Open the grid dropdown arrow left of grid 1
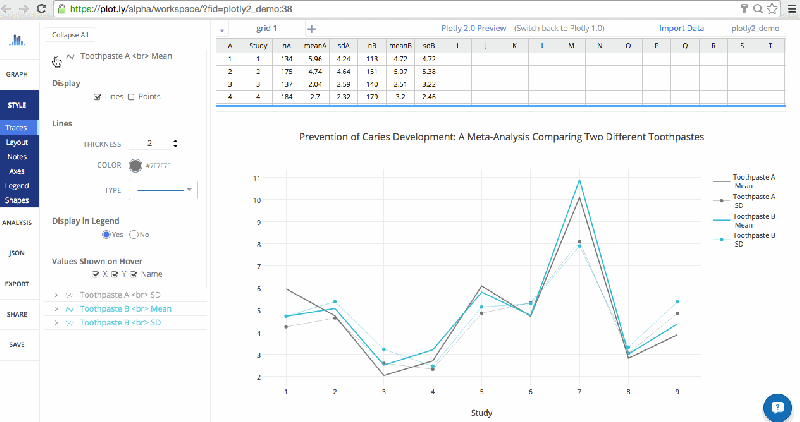This screenshot has width=800, height=422. pos(222,30)
